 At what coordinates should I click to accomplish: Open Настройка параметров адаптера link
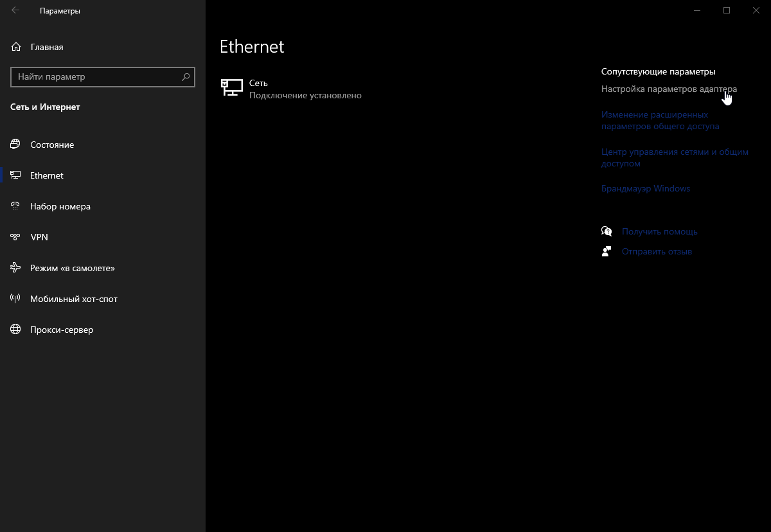pos(669,89)
